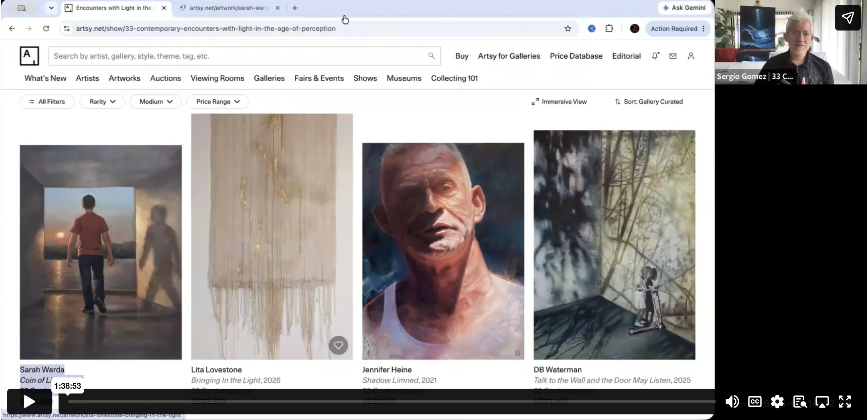Enter fullscreen video mode

(845, 402)
